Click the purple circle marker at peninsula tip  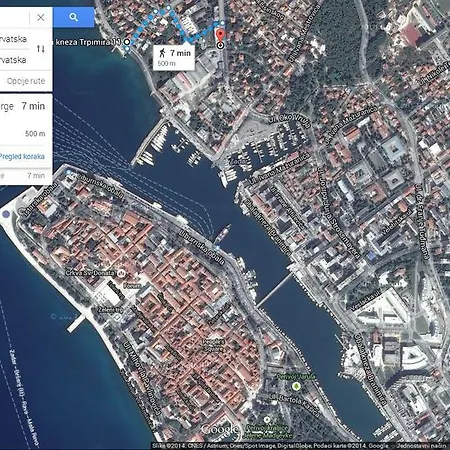pos(6,214)
